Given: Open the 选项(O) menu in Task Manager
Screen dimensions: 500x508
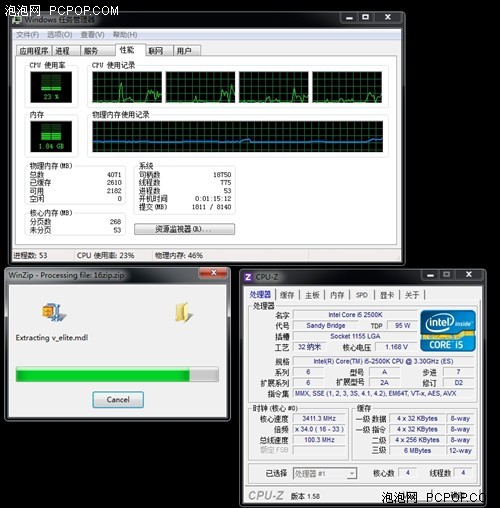Looking at the screenshot, I should tap(59, 35).
